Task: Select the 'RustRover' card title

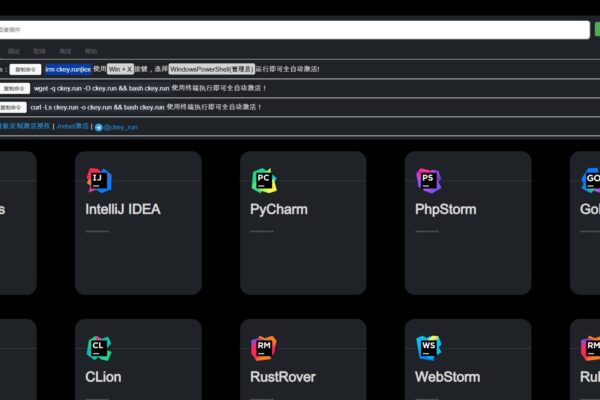Action: point(283,377)
